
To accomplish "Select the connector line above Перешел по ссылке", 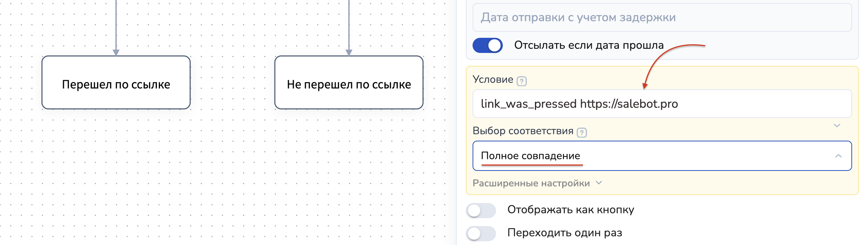I will [x=116, y=23].
